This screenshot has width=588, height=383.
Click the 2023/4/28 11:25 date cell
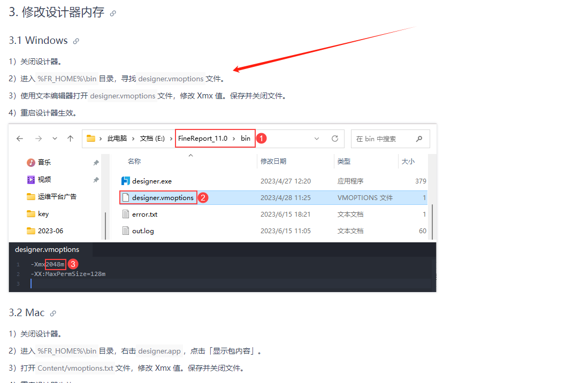tap(286, 197)
